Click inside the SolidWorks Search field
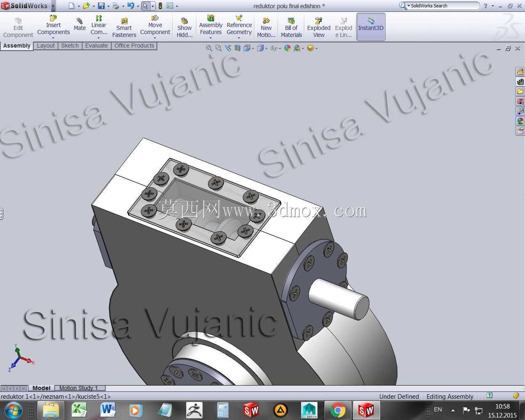This screenshot has width=525, height=420. [444, 6]
